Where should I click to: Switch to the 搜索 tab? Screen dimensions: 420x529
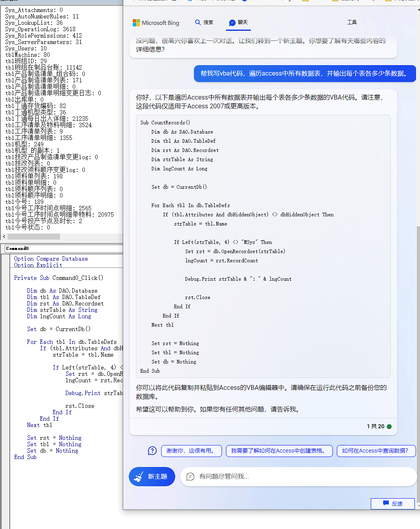point(204,22)
